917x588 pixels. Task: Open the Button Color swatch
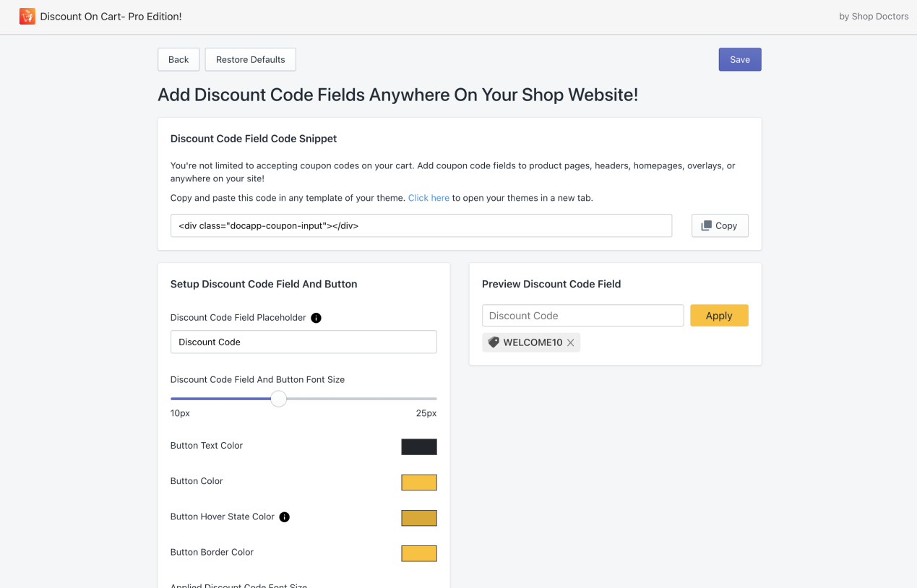coord(419,482)
